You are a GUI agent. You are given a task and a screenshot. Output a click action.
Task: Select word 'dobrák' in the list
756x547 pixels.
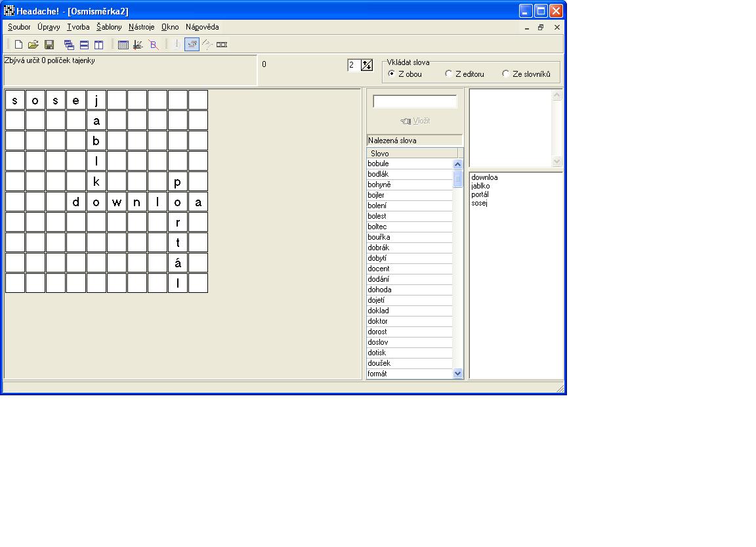pos(409,248)
